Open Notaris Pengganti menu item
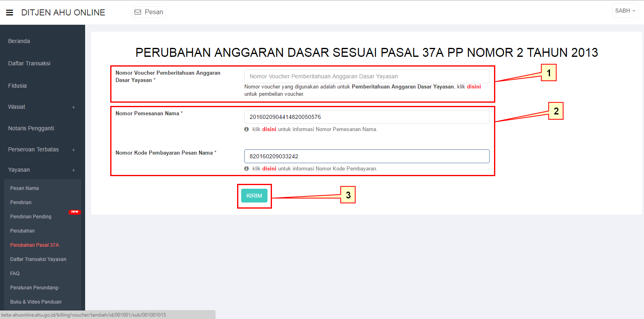The width and height of the screenshot is (644, 319). 31,128
